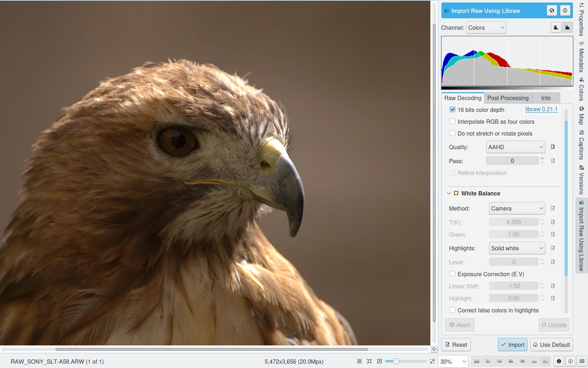
Task: Enable Interpolate RGB as four colors
Action: [x=453, y=122]
